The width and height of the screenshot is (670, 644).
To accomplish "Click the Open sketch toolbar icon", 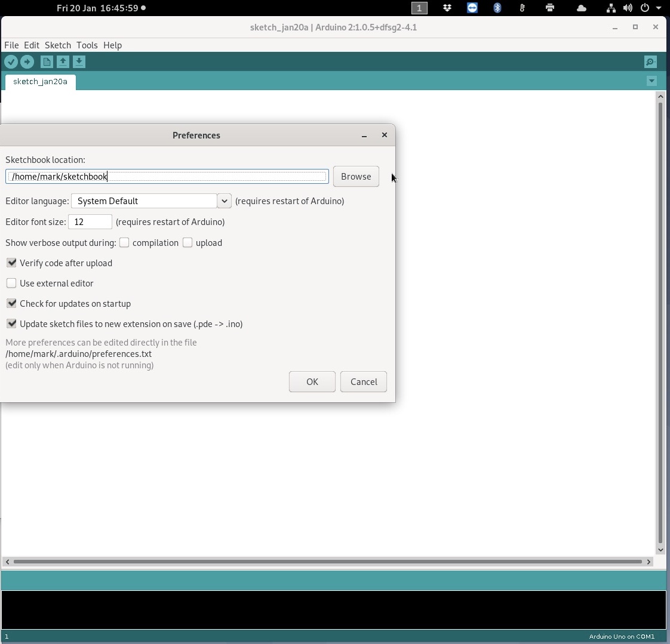I will coord(63,61).
